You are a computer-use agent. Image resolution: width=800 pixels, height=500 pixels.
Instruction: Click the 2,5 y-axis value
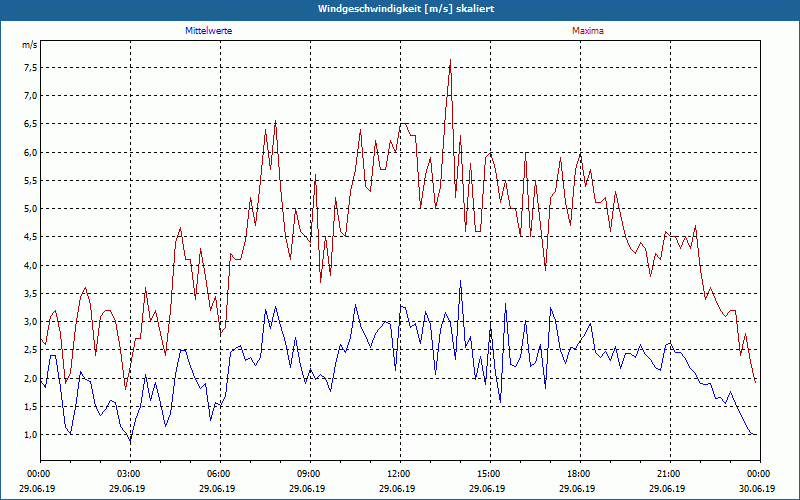(30, 350)
